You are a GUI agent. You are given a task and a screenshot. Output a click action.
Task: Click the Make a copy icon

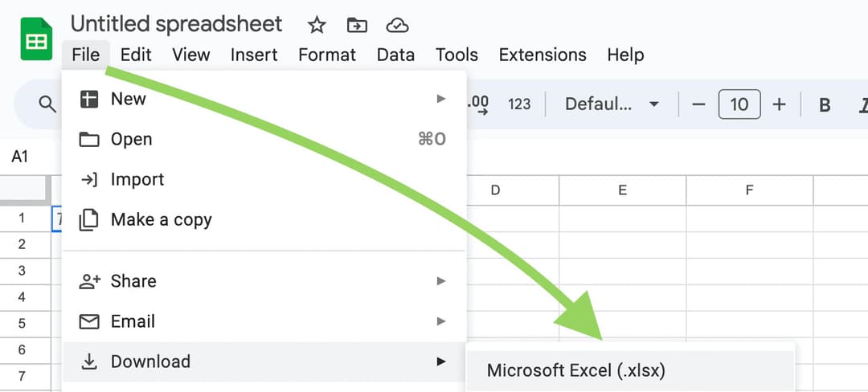(x=88, y=220)
